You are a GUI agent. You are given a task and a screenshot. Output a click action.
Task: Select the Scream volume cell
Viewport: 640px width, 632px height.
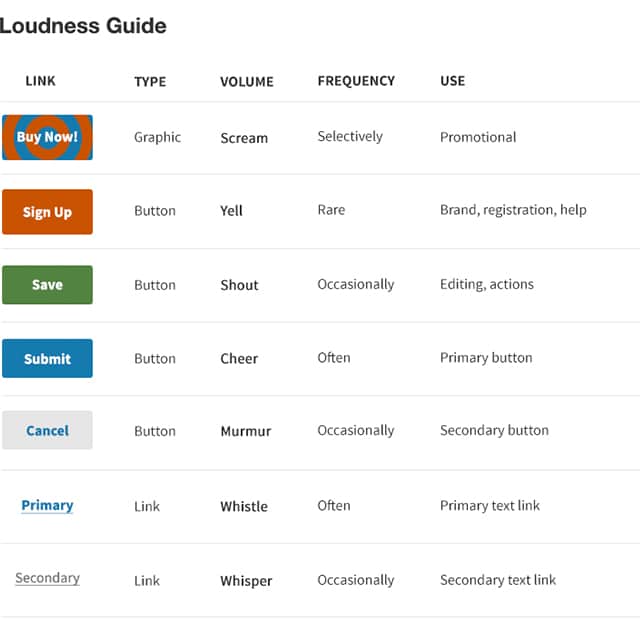pyautogui.click(x=244, y=138)
